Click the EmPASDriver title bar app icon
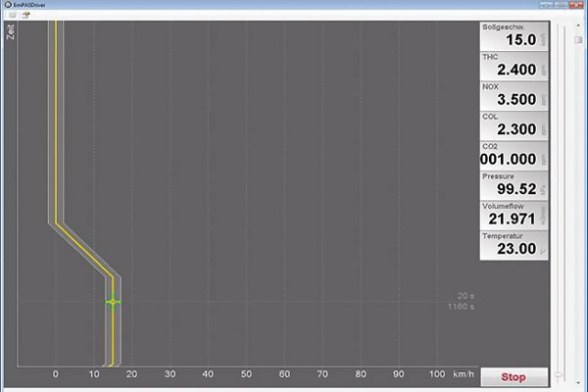 click(x=5, y=5)
